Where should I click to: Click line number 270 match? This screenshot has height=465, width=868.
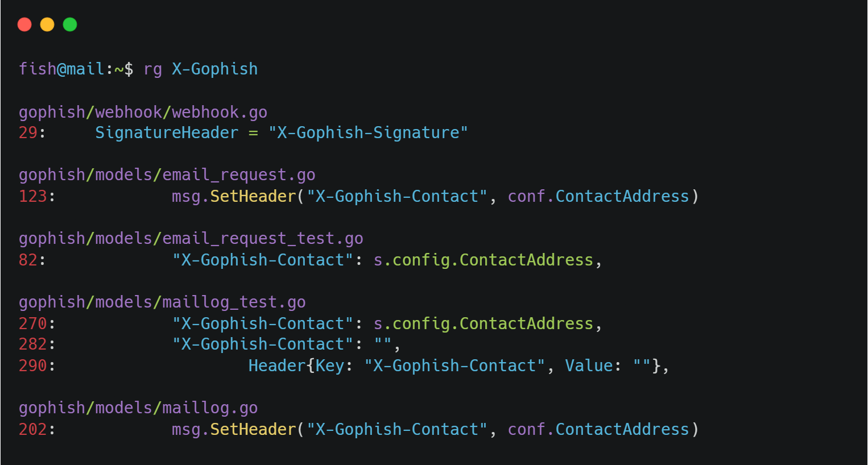pos(32,323)
